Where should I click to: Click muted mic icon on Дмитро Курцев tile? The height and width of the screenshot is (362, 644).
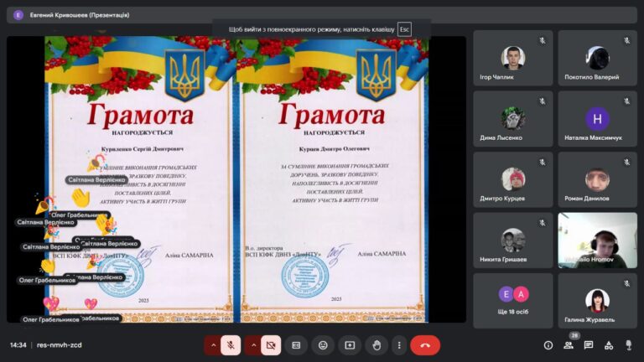click(x=543, y=162)
